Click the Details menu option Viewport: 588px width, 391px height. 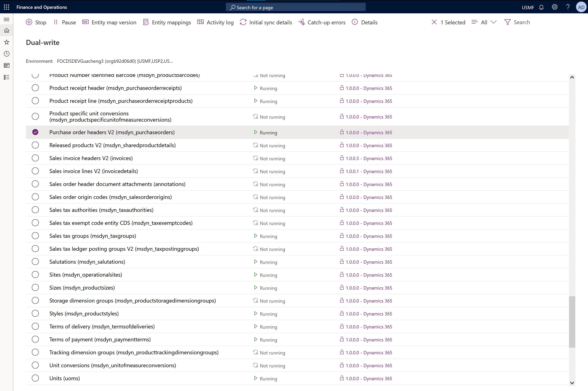pos(369,22)
